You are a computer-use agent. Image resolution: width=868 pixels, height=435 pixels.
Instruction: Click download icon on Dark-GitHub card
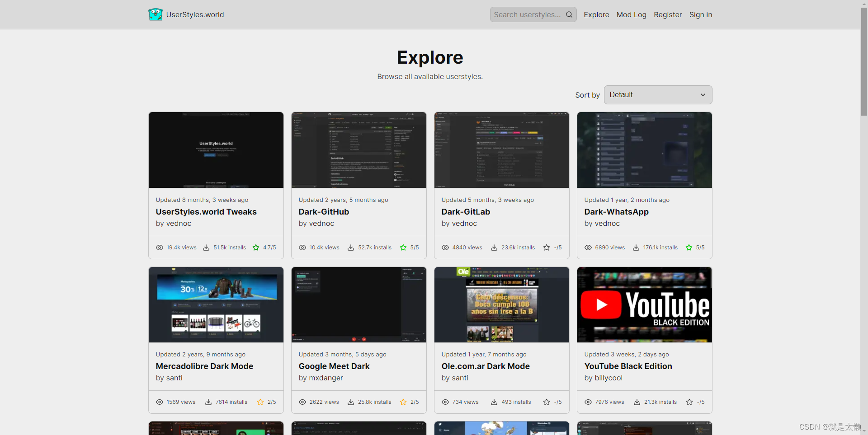point(351,248)
